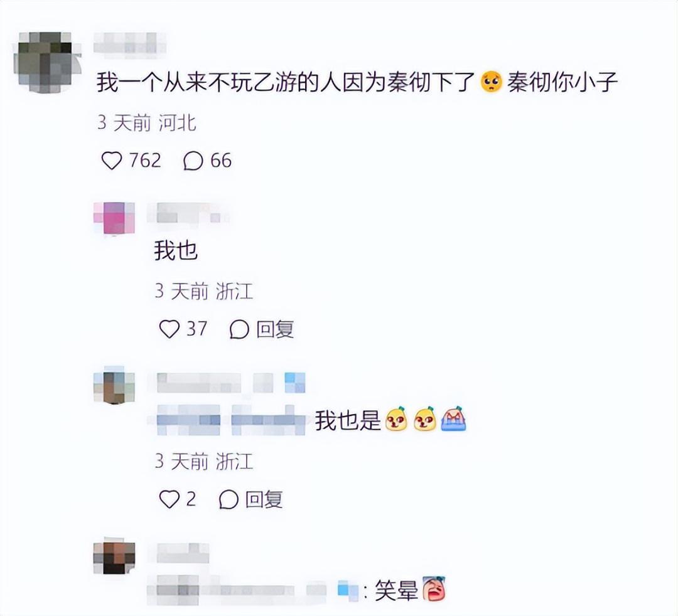Image resolution: width=678 pixels, height=616 pixels.
Task: Like the top comment with 762 likes
Action: [x=112, y=161]
